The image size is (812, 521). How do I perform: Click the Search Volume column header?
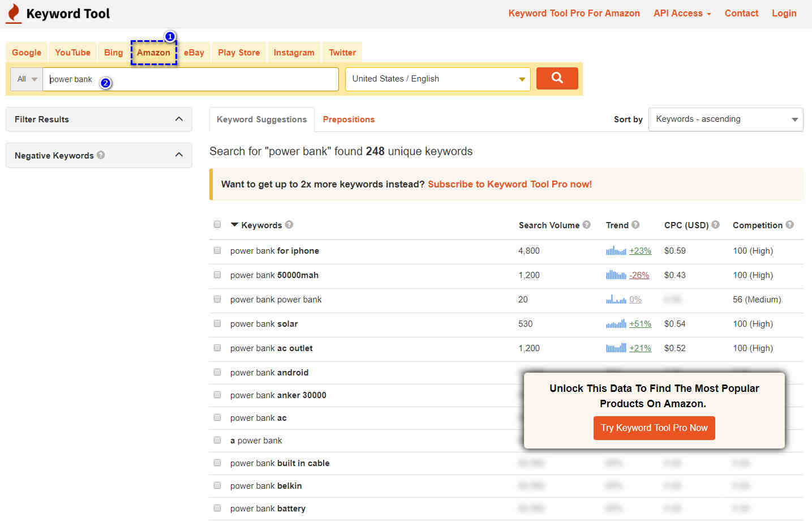pos(549,225)
